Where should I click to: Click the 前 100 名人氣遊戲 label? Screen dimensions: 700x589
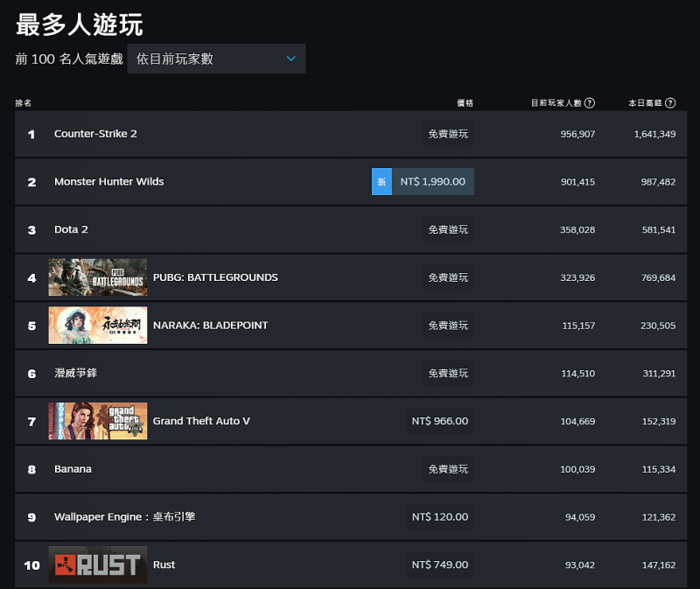[69, 59]
